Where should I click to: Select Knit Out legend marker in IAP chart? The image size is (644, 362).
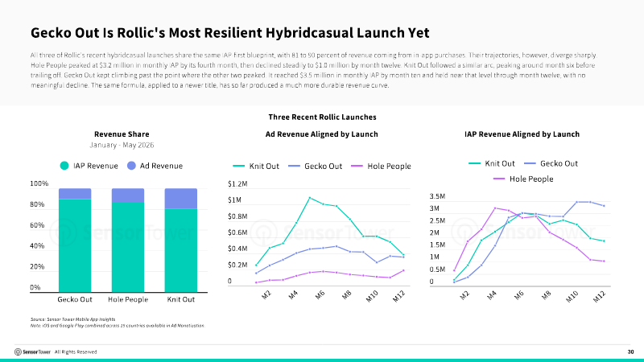[474, 163]
